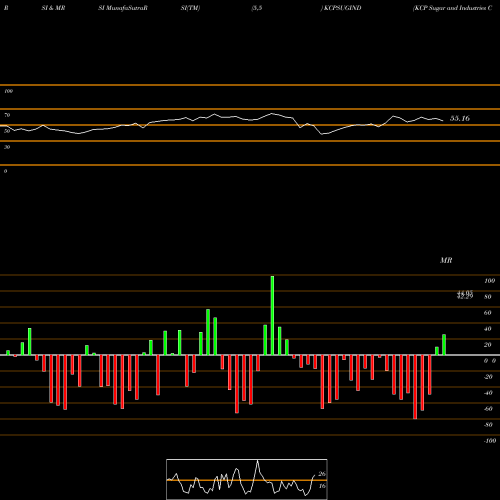The height and width of the screenshot is (500, 500).
Task: Click the RSI value label 55.16
Action: click(460, 118)
